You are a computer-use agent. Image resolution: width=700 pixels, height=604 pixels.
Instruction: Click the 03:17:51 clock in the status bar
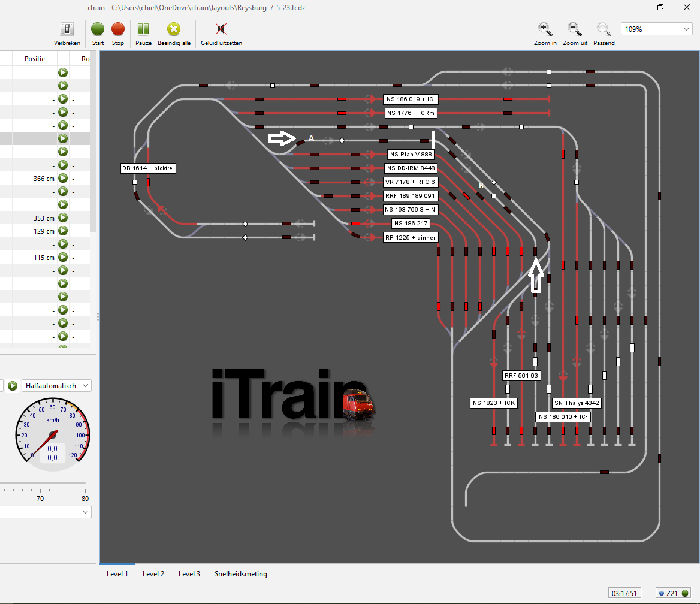(624, 593)
